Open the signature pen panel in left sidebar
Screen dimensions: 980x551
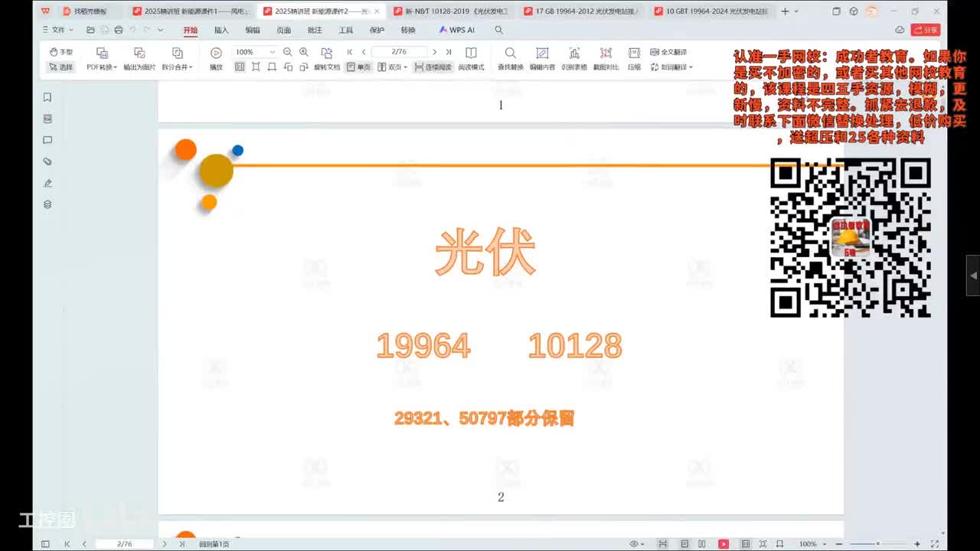point(47,183)
